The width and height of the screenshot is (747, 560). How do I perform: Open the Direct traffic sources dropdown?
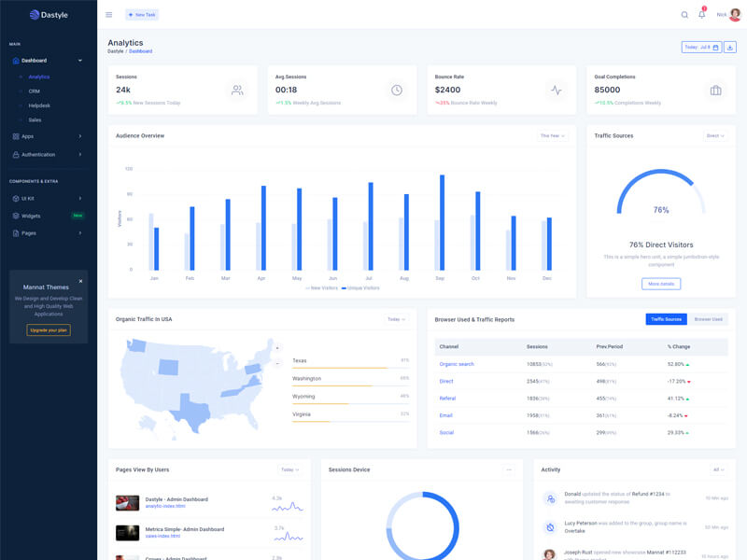pyautogui.click(x=715, y=135)
